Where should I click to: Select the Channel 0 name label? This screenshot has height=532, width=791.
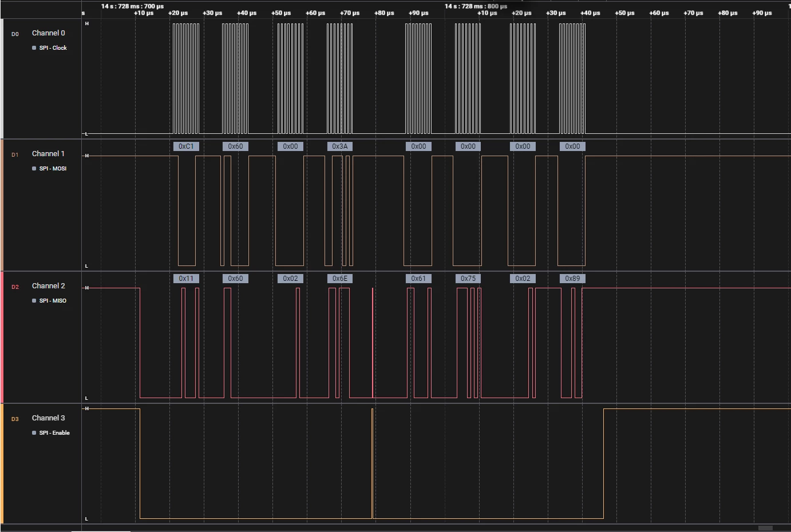click(x=49, y=33)
